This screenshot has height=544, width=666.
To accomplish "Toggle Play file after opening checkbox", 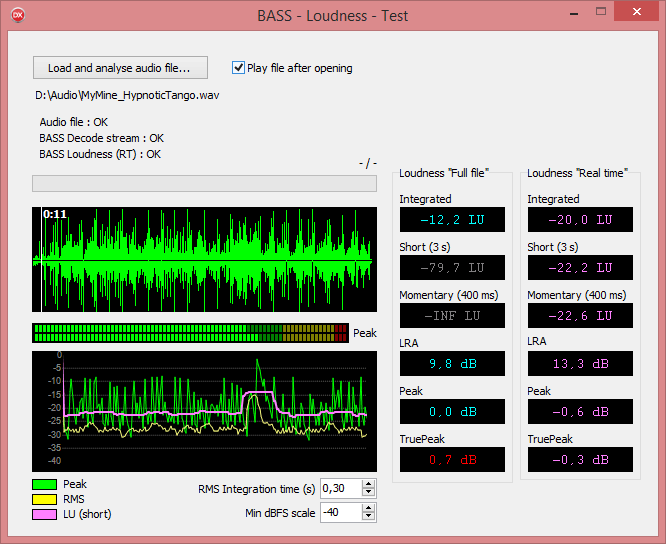I will tap(239, 68).
